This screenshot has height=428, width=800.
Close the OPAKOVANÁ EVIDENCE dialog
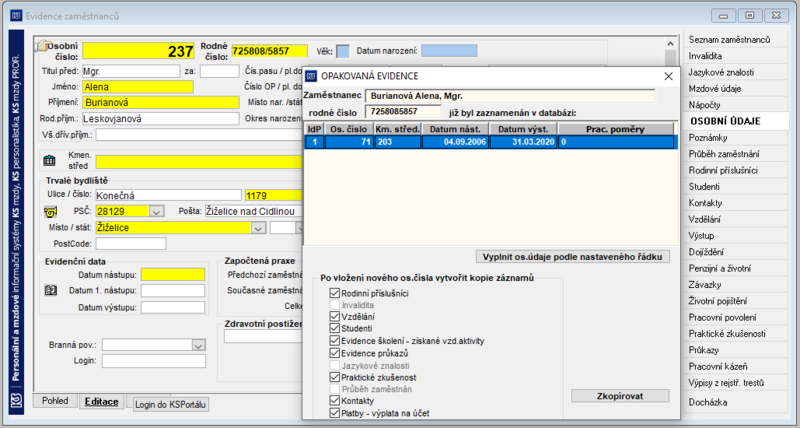pos(668,77)
